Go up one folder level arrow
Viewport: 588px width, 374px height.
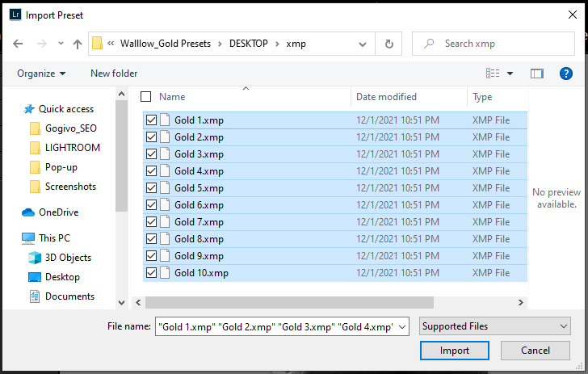click(x=78, y=44)
